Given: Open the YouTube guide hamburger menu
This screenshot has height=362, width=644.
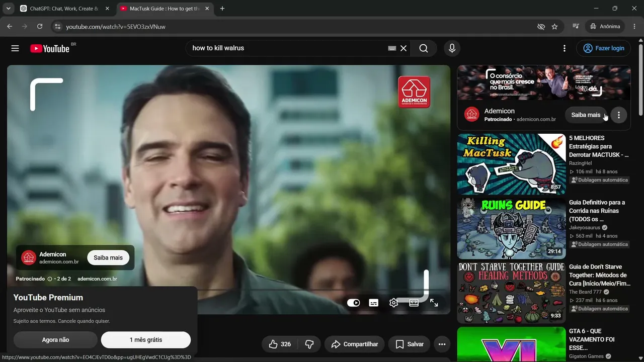Looking at the screenshot, I should click(15, 48).
